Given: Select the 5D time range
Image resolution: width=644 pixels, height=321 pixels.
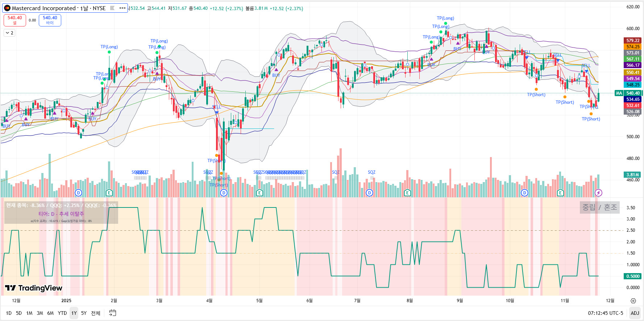Looking at the screenshot, I should coord(19,313).
